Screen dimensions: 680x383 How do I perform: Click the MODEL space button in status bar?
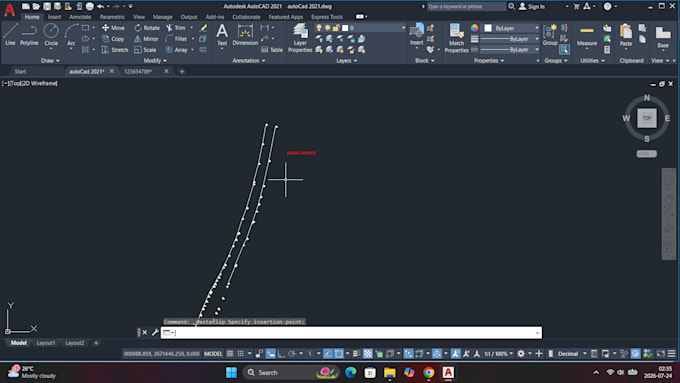click(213, 354)
